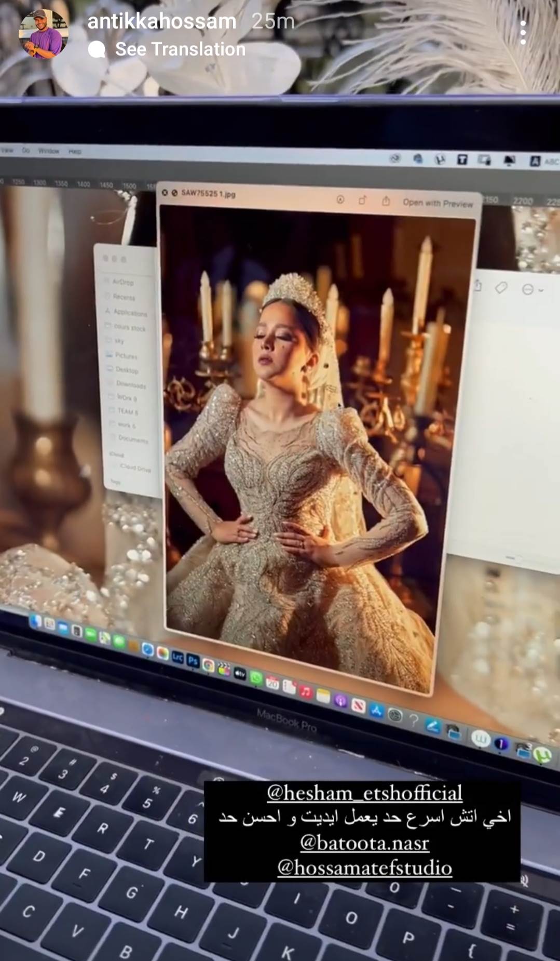Click Open with Preview in Quick Look
The height and width of the screenshot is (961, 560).
[x=438, y=203]
